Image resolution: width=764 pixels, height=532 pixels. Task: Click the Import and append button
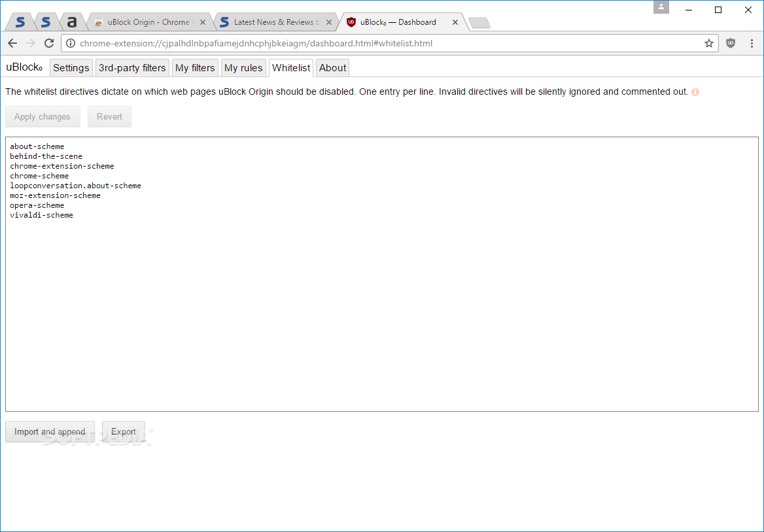tap(50, 431)
